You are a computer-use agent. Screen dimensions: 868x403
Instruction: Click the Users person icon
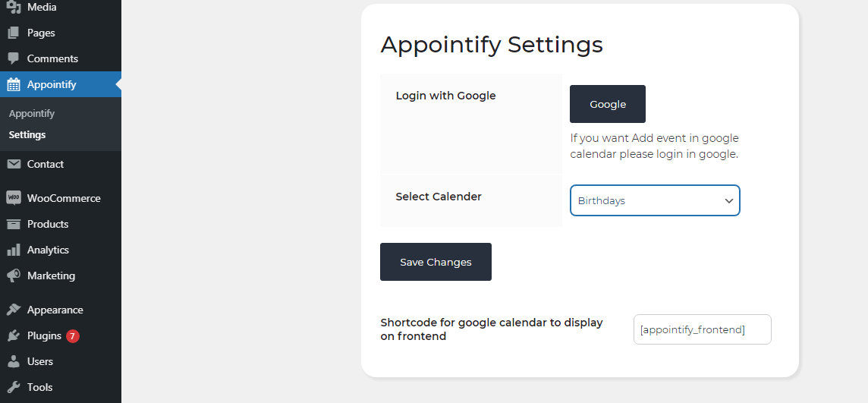pos(14,361)
